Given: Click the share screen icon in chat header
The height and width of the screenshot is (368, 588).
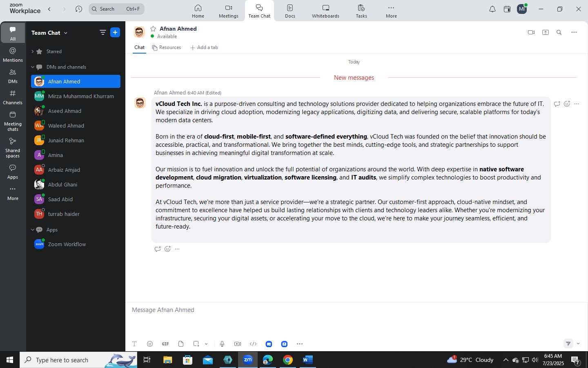Looking at the screenshot, I should pyautogui.click(x=546, y=32).
